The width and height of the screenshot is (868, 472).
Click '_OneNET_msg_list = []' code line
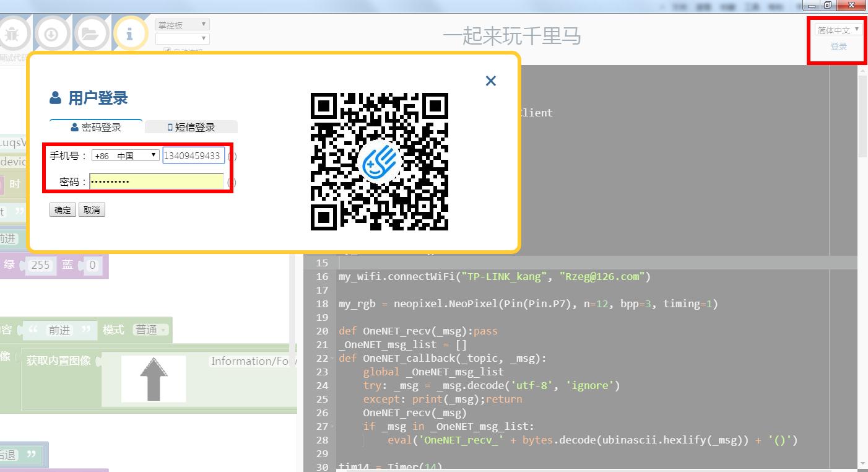tap(403, 344)
